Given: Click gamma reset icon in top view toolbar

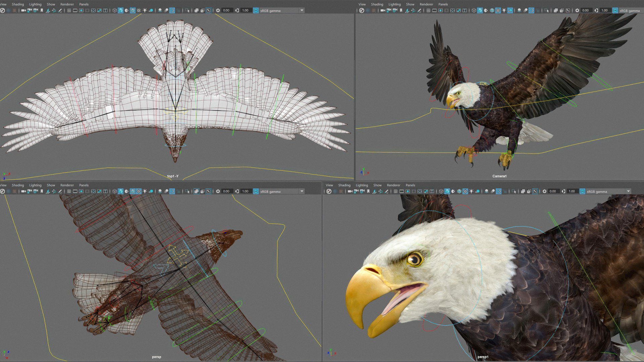Looking at the screenshot, I should click(x=237, y=10).
